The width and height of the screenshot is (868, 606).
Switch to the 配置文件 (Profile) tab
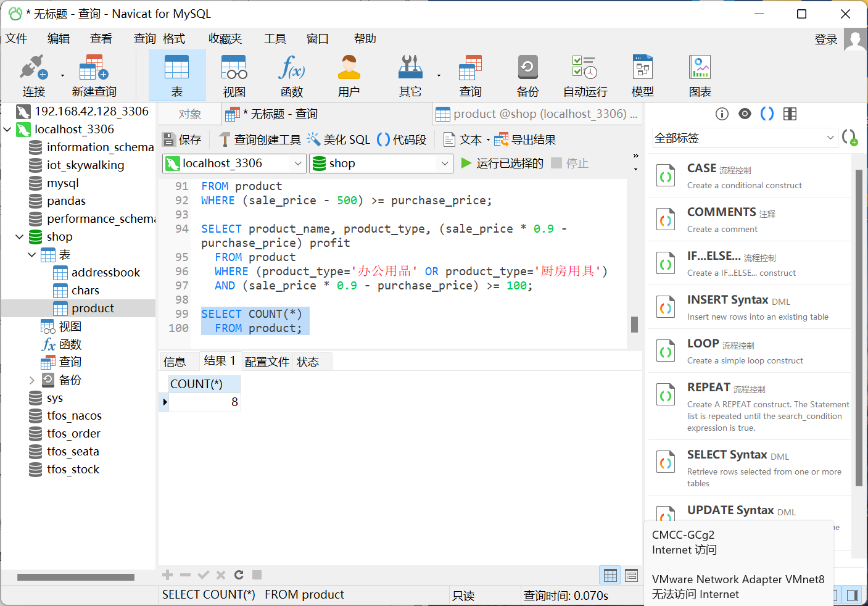(x=267, y=362)
